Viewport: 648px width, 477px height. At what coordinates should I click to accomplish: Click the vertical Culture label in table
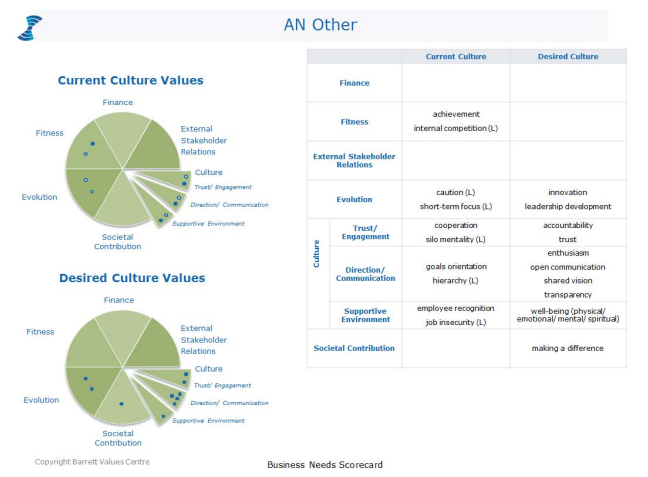tap(317, 254)
